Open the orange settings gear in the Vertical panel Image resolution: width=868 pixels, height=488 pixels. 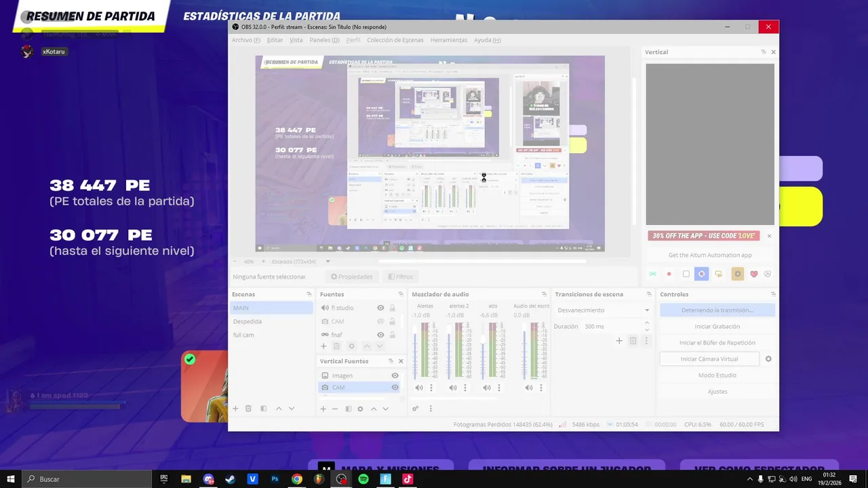point(738,274)
